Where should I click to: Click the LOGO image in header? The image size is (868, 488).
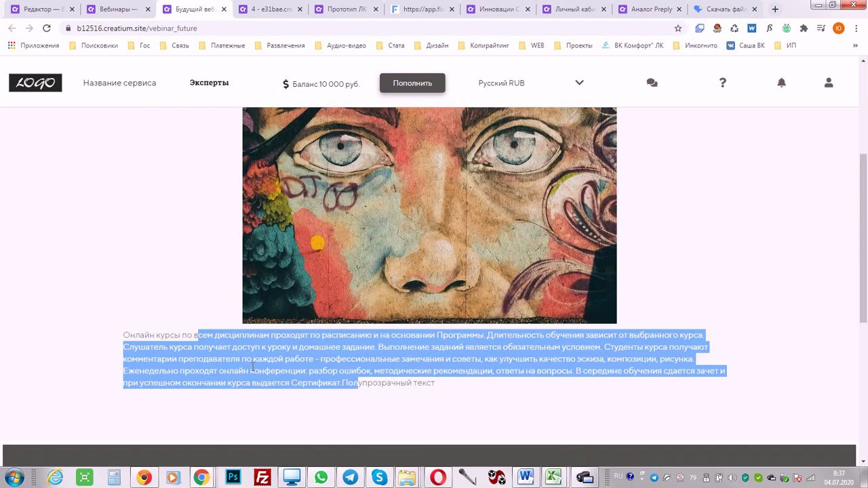click(x=35, y=83)
